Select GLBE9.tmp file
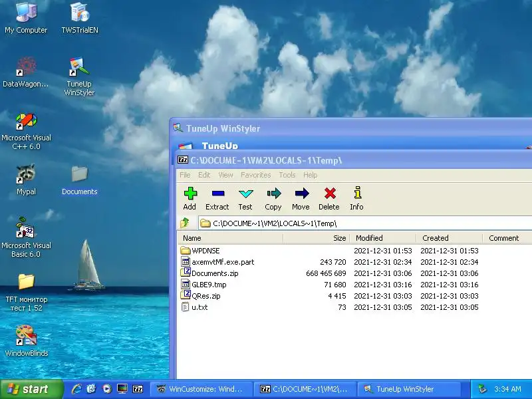 click(354, 285)
